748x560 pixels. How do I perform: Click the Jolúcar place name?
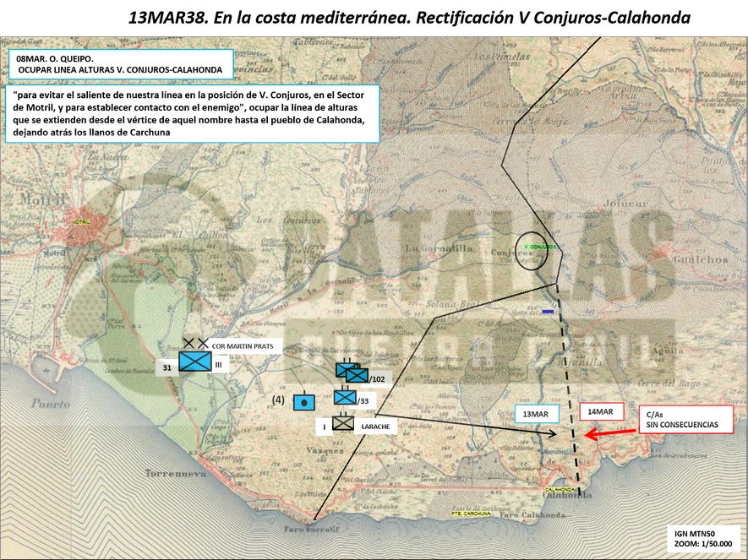[x=626, y=203]
